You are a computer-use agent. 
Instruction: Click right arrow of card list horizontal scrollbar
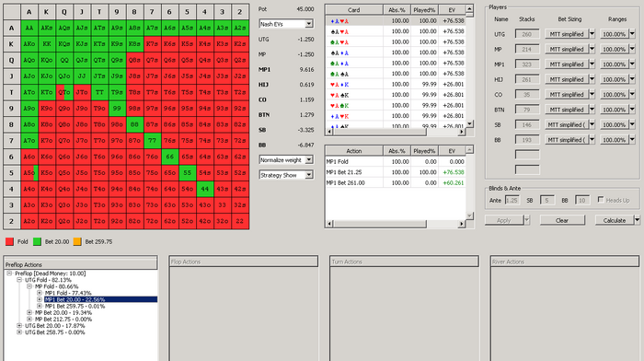coord(462,132)
